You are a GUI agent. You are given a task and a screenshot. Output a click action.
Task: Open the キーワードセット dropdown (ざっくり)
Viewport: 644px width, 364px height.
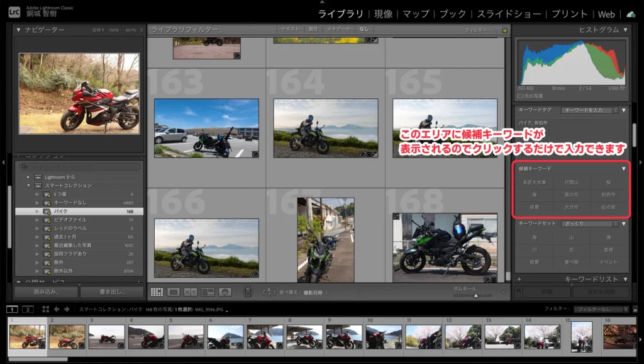point(591,224)
